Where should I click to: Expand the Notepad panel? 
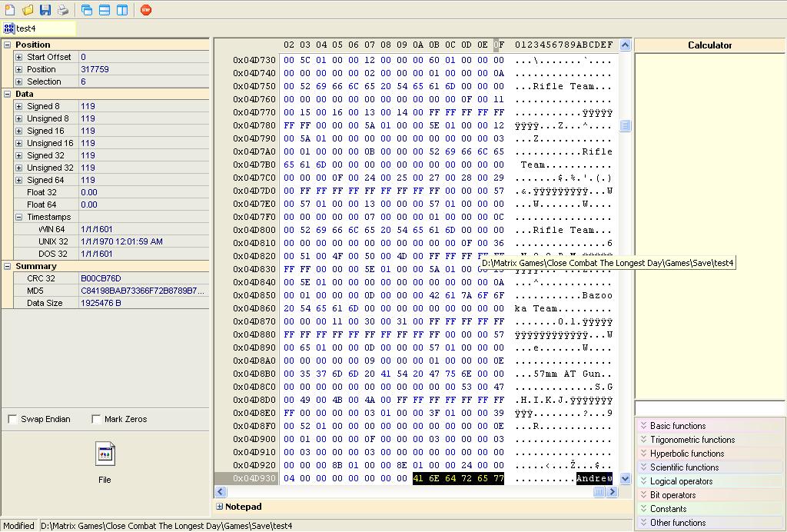pos(219,507)
